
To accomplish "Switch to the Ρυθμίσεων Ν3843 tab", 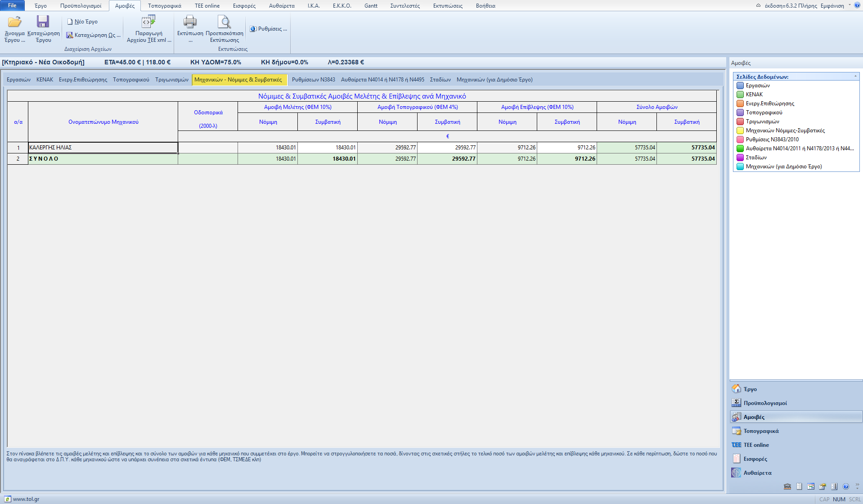I will tap(313, 80).
